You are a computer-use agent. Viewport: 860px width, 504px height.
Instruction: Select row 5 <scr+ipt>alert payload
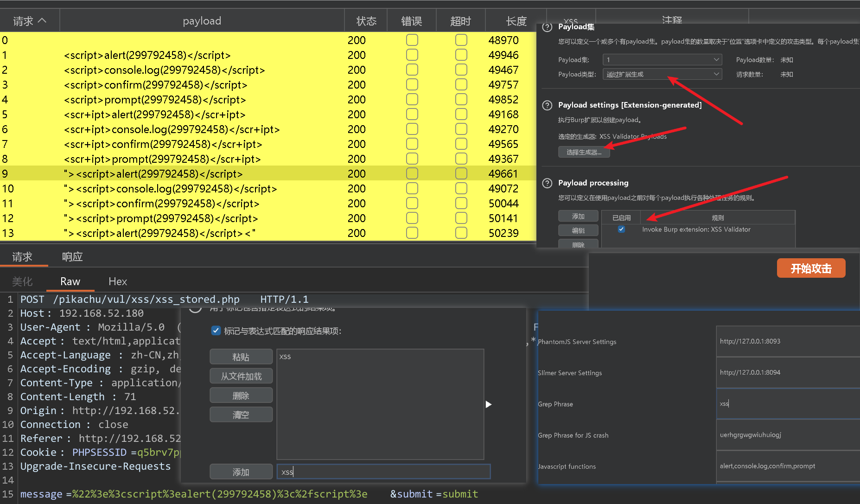tap(268, 115)
